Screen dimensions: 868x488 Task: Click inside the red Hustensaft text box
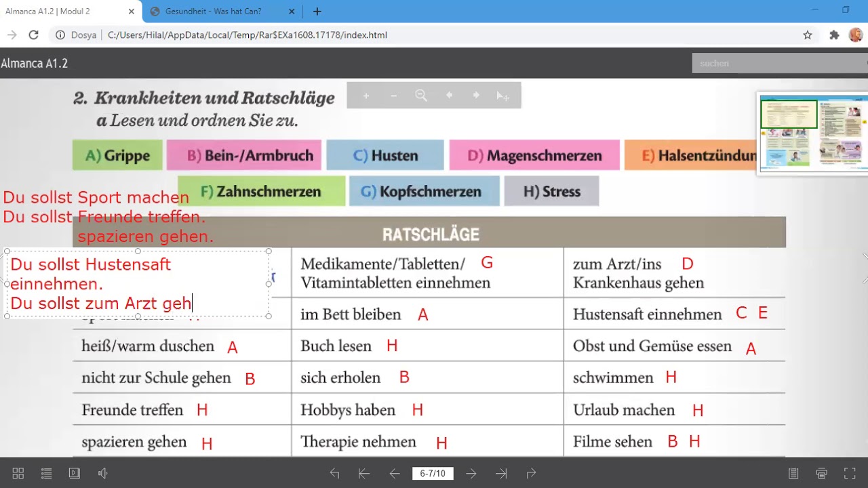click(x=138, y=283)
